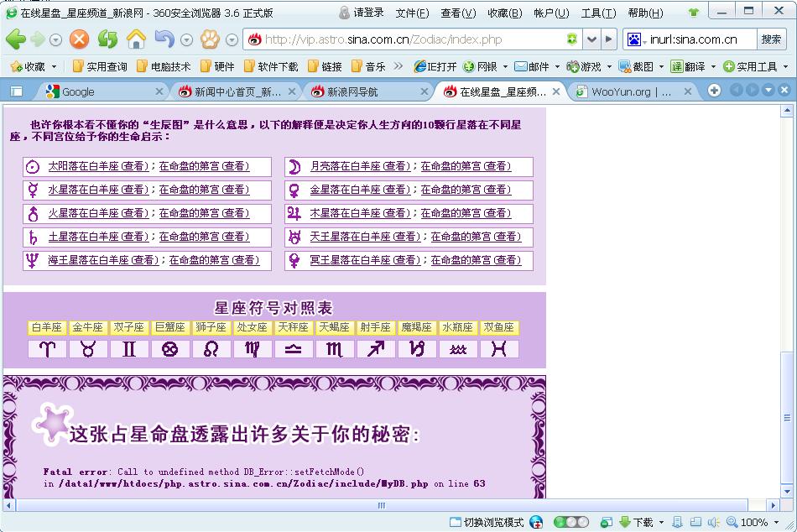Click the Sagittarius arrow symbol
Viewport: 797px width, 532px height.
pos(376,349)
